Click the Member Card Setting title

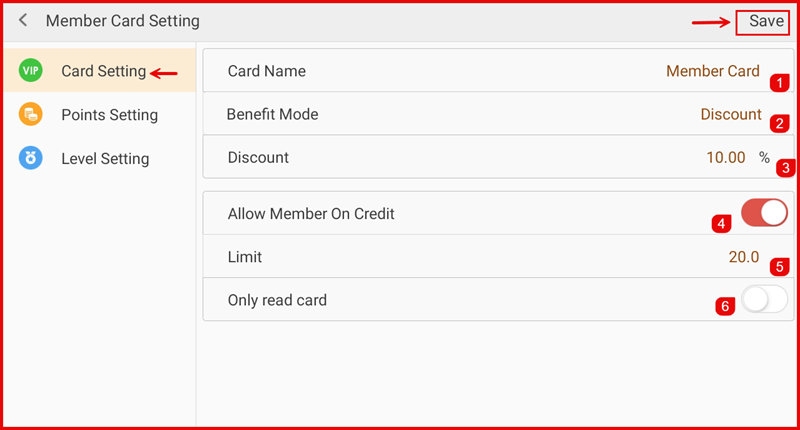123,20
